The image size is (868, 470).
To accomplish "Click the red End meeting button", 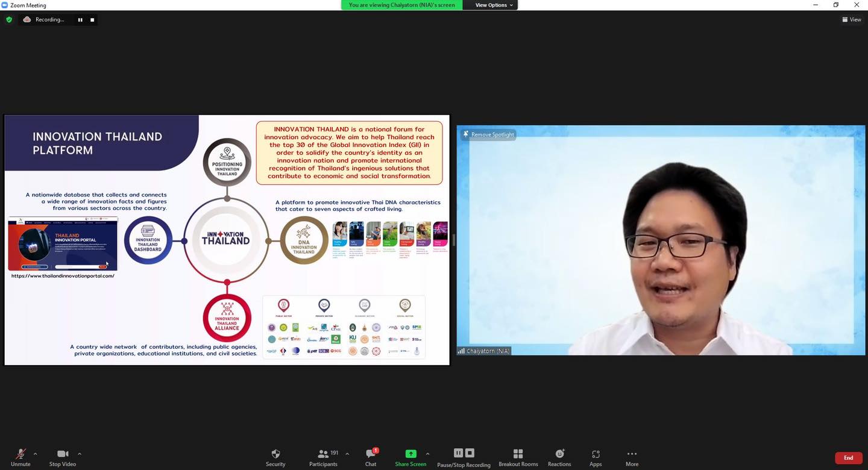I will click(x=848, y=458).
